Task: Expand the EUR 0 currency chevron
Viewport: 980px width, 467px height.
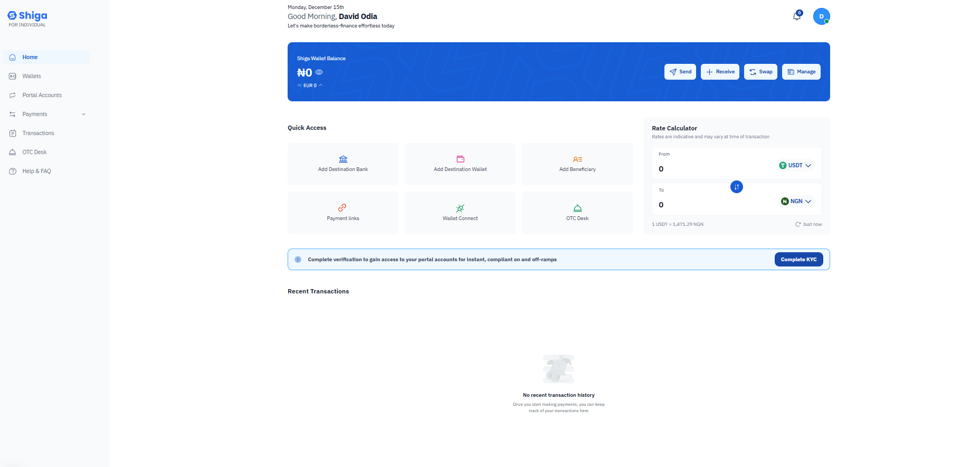Action: tap(320, 85)
